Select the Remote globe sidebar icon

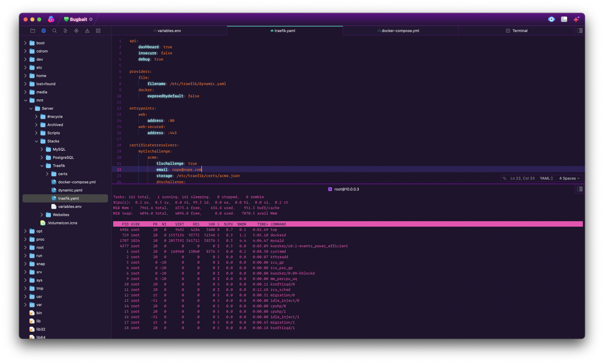(43, 31)
